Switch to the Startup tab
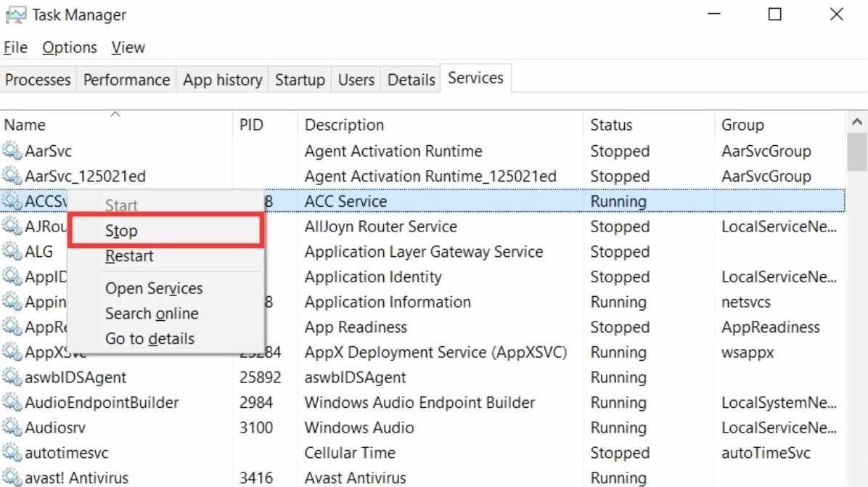Image resolution: width=868 pixels, height=487 pixels. point(300,80)
